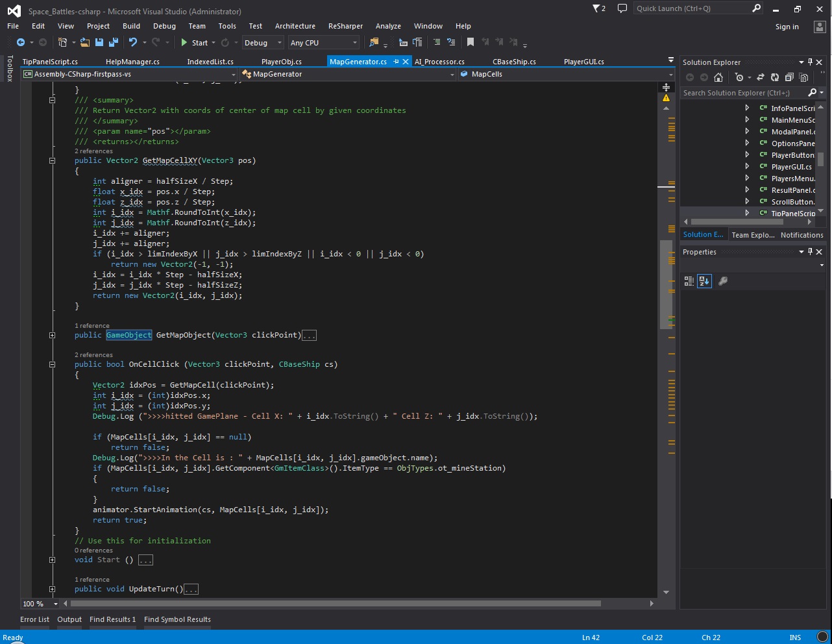Open the Properties wrench icon
The image size is (832, 644).
point(723,281)
